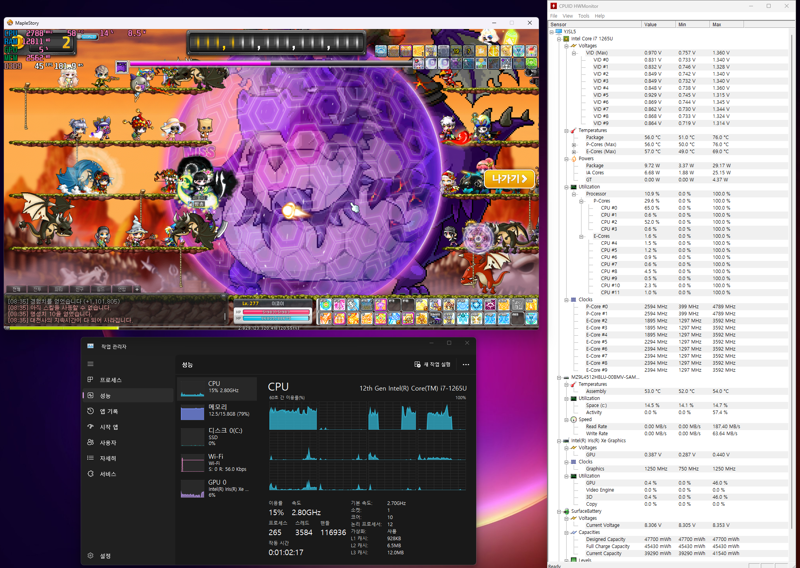Click the CPU Temperatures thermometer icon
The image size is (800, 568).
tap(573, 131)
